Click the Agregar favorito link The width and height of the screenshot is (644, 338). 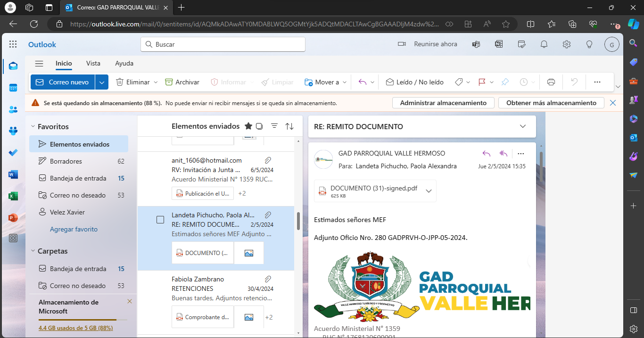74,229
